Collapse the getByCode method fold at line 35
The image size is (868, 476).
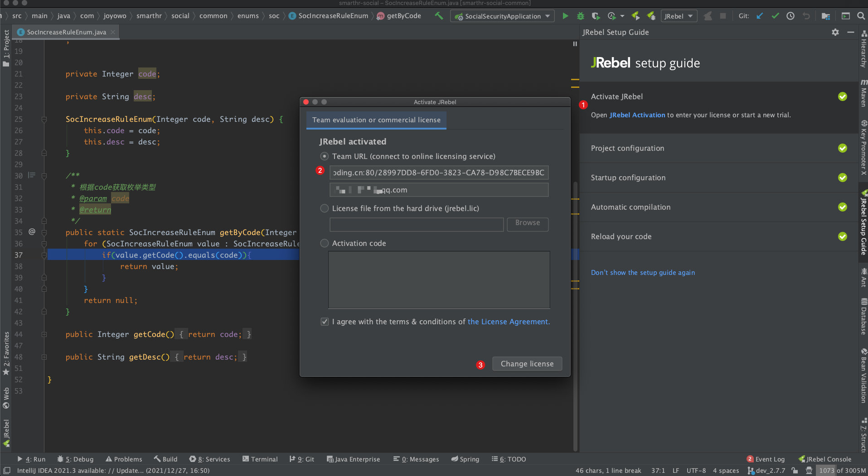(44, 232)
